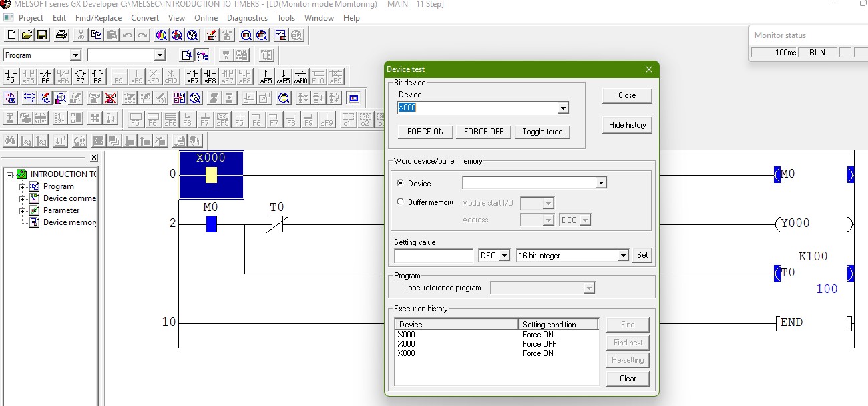Click the FORCE OFF button

483,132
